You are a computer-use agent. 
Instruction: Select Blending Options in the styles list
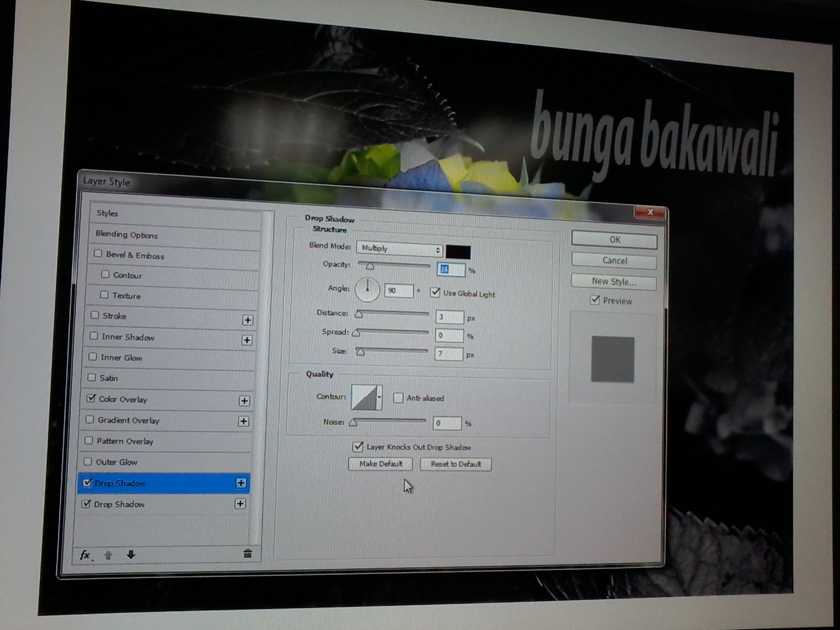pos(127,235)
